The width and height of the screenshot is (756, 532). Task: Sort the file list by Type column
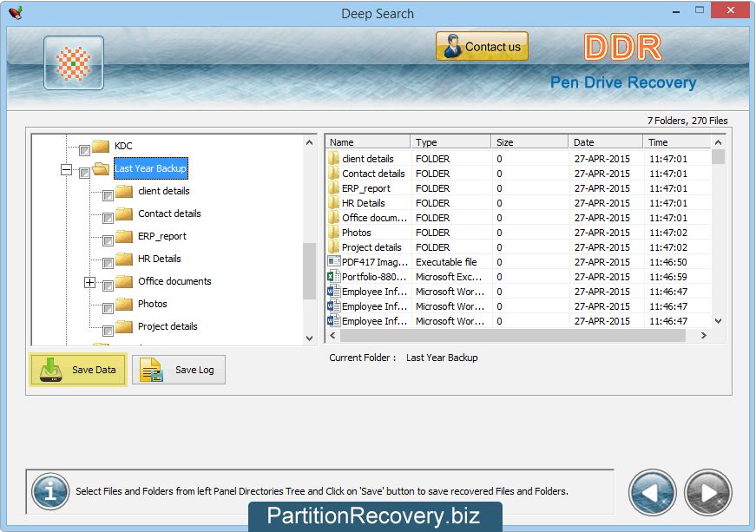coord(450,142)
